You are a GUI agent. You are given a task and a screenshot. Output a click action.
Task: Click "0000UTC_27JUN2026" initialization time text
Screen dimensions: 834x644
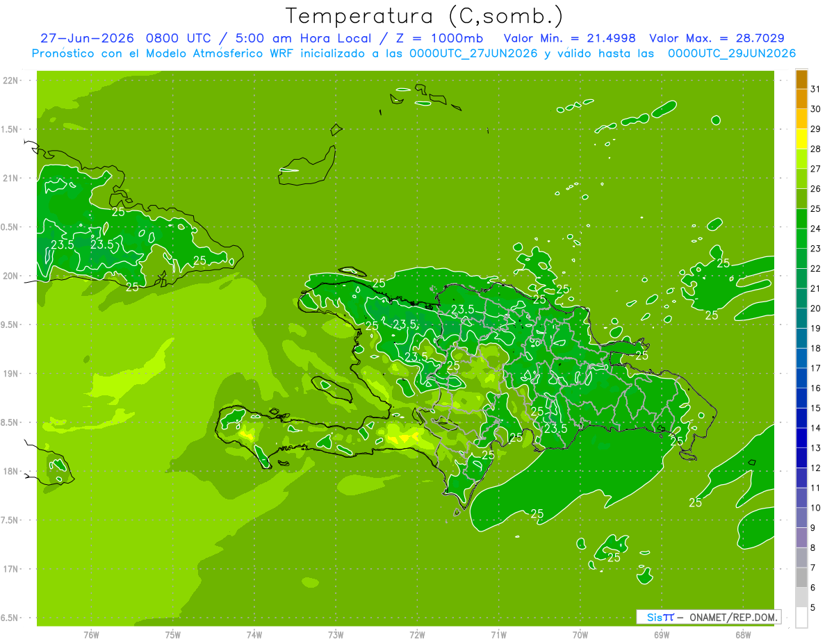[473, 53]
